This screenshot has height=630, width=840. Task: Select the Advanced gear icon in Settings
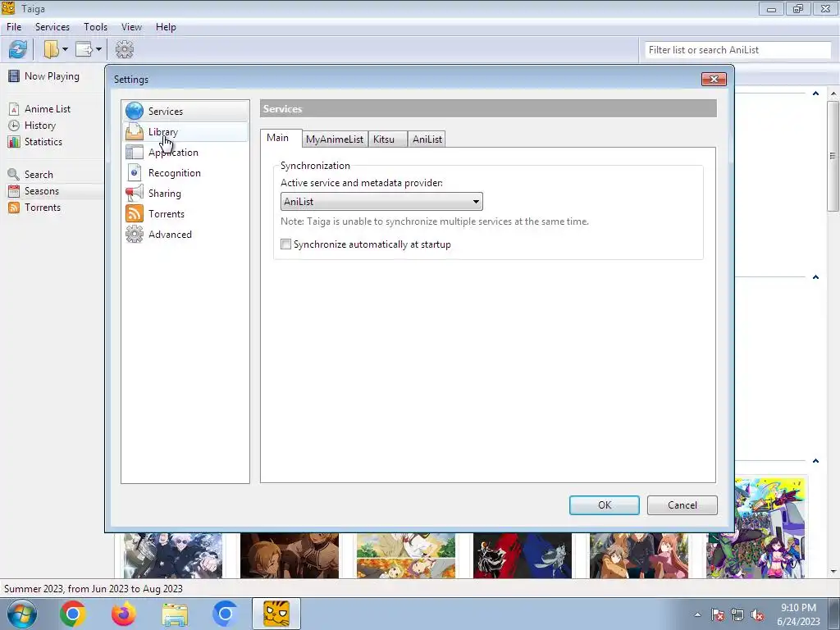tap(134, 234)
